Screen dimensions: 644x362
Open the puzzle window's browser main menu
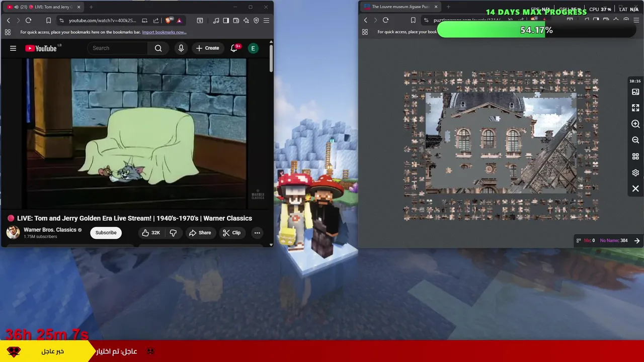[x=636, y=21]
